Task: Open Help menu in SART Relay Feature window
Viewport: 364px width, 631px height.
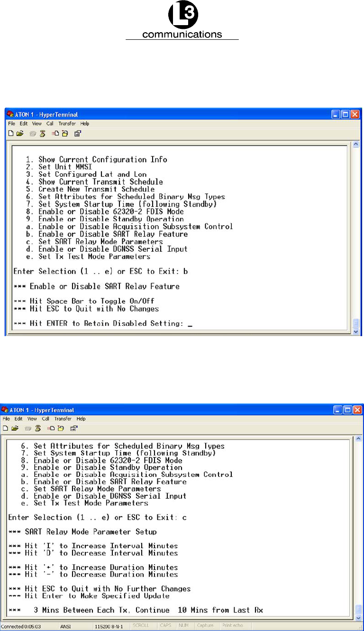Action: click(x=84, y=124)
